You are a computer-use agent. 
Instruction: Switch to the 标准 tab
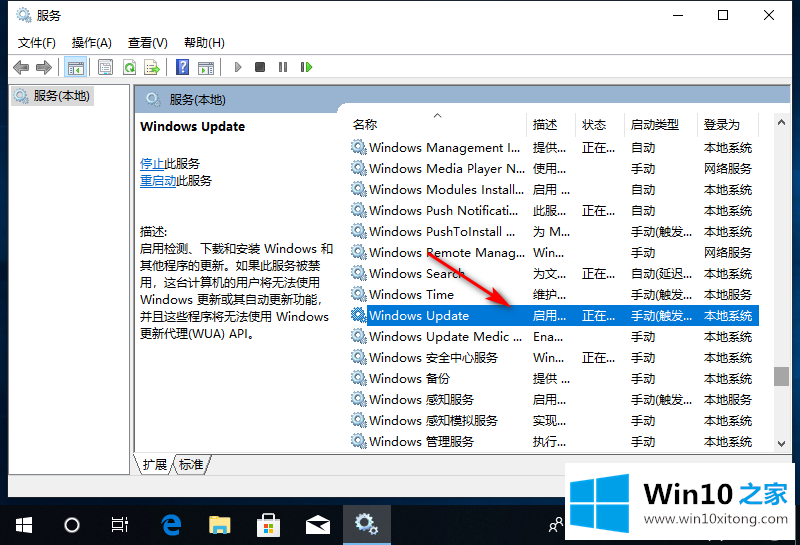(191, 464)
